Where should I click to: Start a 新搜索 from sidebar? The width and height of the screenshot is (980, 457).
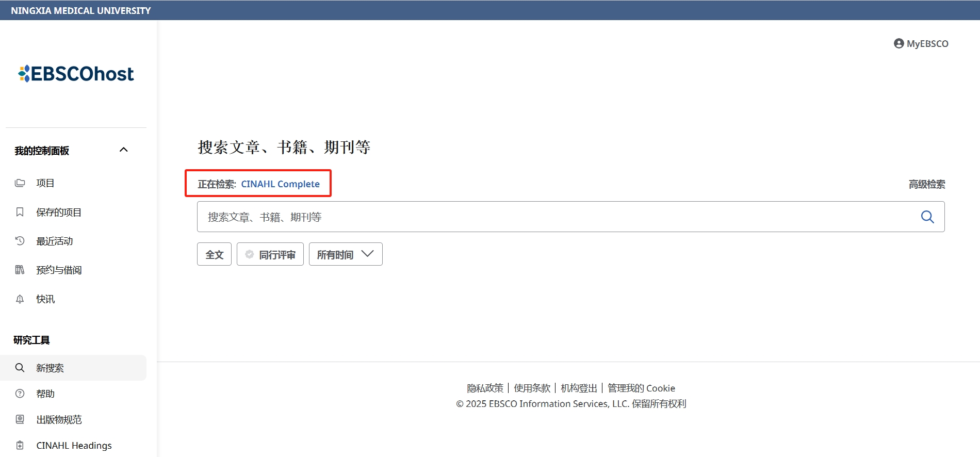click(x=73, y=368)
